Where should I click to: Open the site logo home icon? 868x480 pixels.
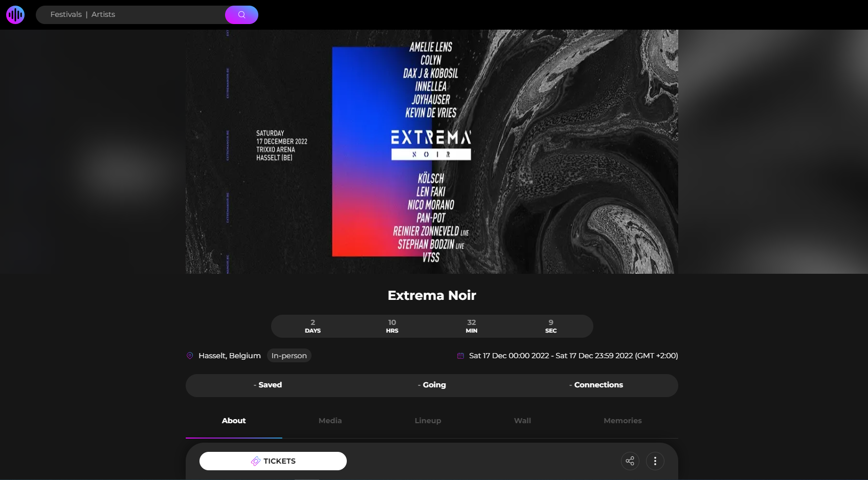15,15
